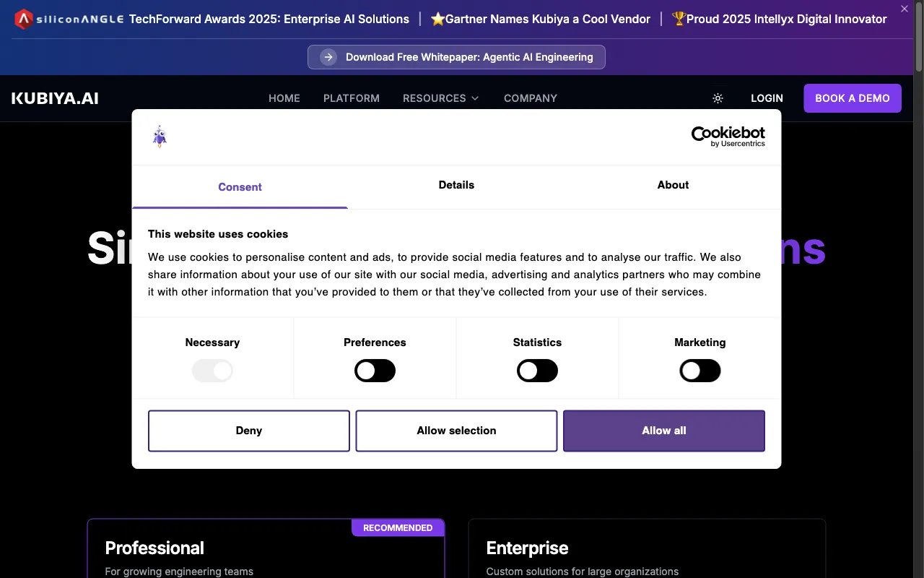Deny all cookies
Screen dimensions: 924x578
pos(249,431)
